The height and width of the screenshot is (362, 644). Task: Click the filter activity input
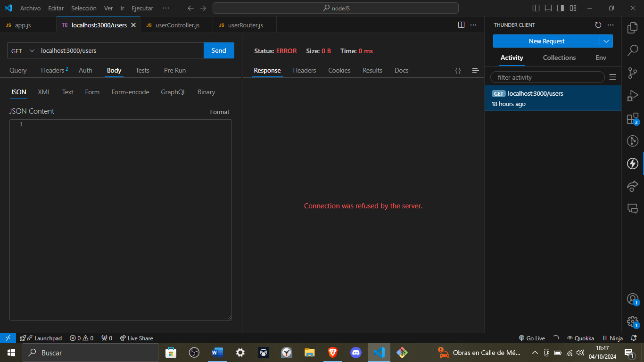(x=547, y=77)
